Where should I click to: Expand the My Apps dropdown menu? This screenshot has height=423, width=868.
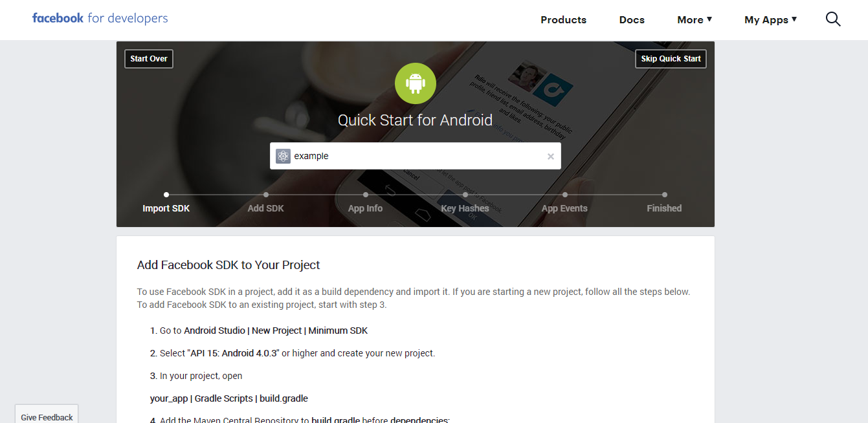(x=770, y=19)
